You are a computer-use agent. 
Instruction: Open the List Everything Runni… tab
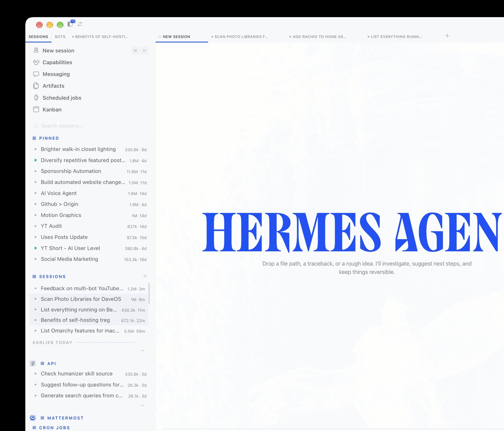[395, 37]
